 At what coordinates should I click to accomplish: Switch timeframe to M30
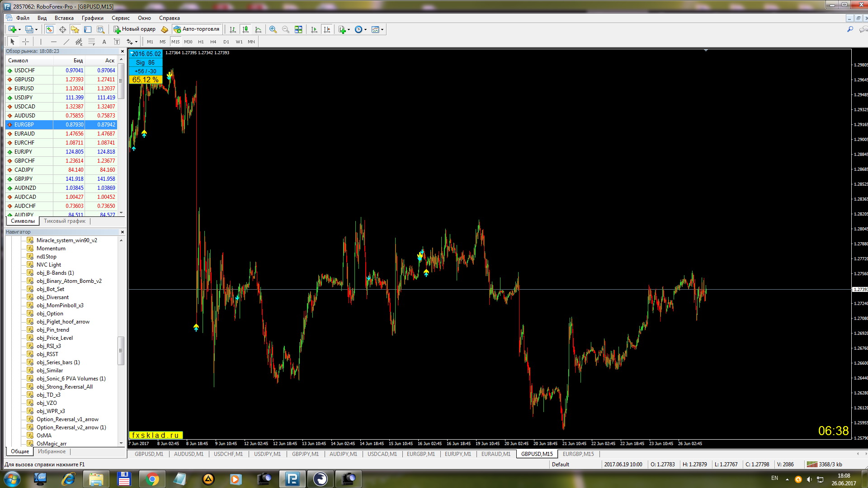[188, 42]
